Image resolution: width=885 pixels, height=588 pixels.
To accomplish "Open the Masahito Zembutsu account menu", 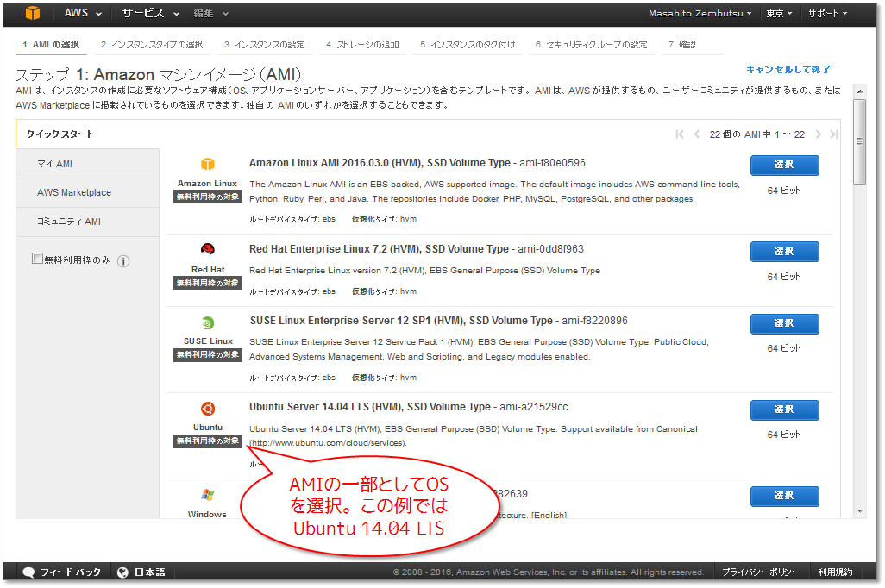I will point(700,14).
